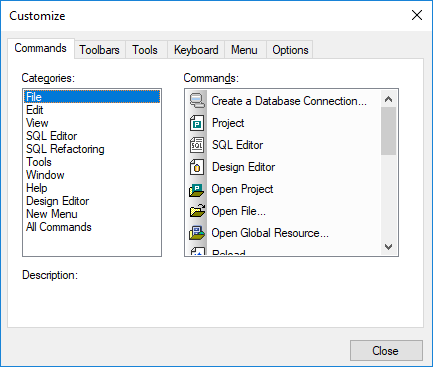Select the Menu tab
The width and height of the screenshot is (433, 367).
click(244, 50)
